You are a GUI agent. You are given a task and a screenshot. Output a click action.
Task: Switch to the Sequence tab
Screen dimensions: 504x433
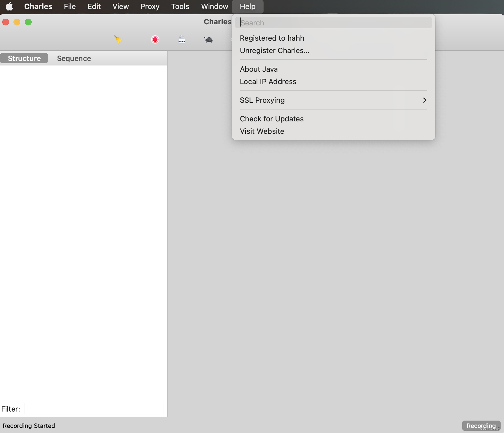pyautogui.click(x=74, y=58)
